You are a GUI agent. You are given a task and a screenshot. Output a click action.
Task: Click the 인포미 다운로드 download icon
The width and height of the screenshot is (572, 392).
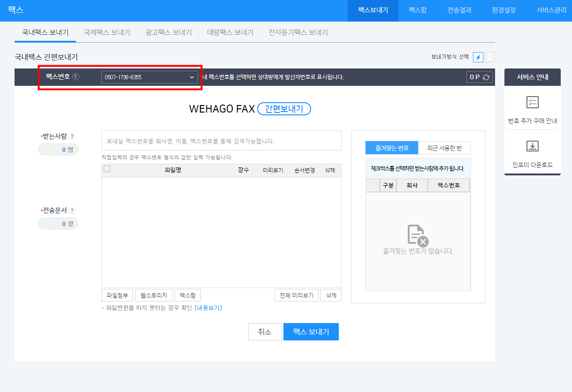(x=532, y=146)
